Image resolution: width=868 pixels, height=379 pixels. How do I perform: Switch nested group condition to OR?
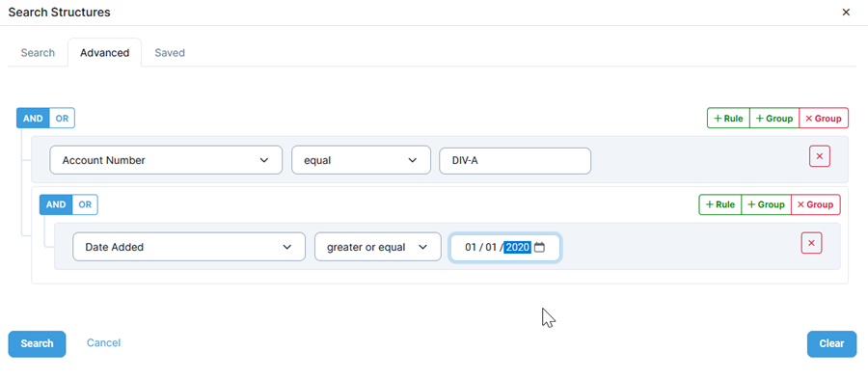click(x=85, y=204)
